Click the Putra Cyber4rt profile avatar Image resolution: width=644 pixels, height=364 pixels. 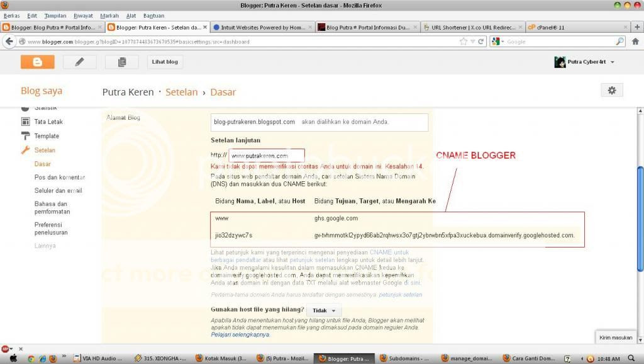[559, 62]
